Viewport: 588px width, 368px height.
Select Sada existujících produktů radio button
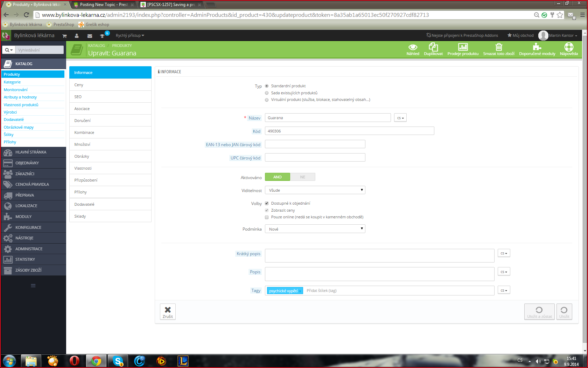pyautogui.click(x=267, y=93)
